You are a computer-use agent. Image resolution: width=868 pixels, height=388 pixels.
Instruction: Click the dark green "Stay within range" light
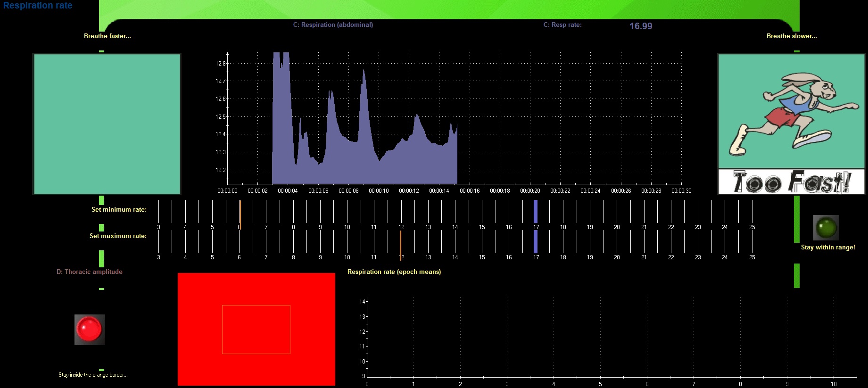tap(826, 228)
